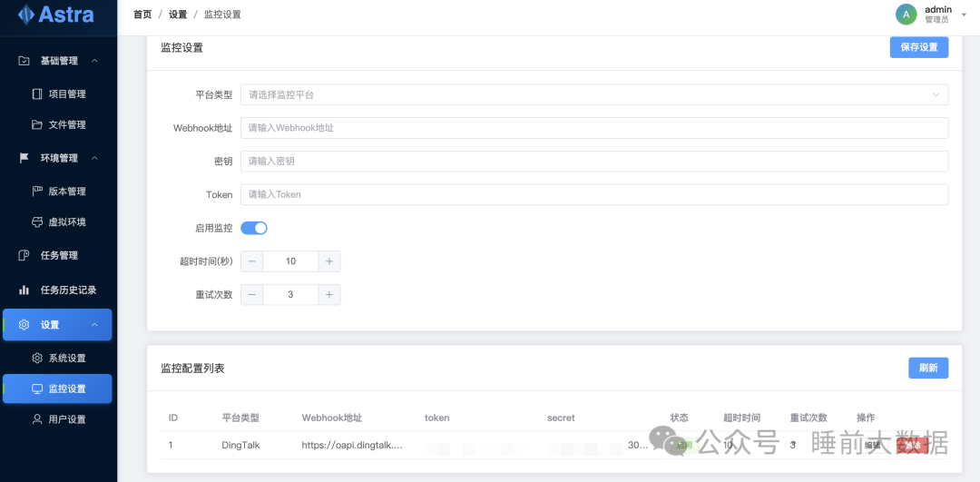Focus the Webhook地址 input field
The width and height of the screenshot is (980, 482).
pyautogui.click(x=594, y=128)
